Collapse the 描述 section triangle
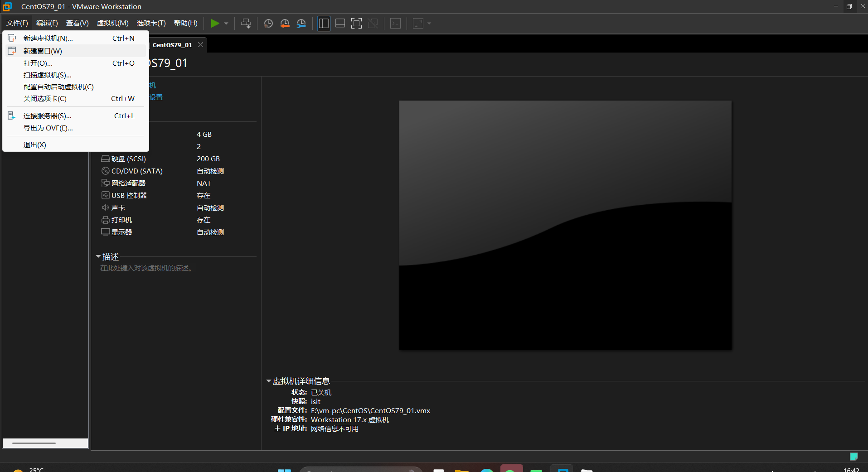The height and width of the screenshot is (472, 868). (x=98, y=257)
